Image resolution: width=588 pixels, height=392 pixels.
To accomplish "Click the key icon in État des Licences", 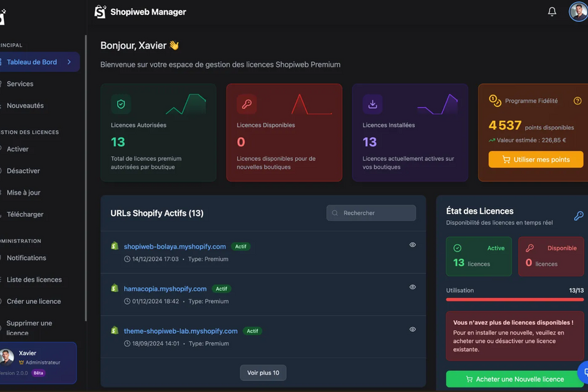I will point(578,216).
